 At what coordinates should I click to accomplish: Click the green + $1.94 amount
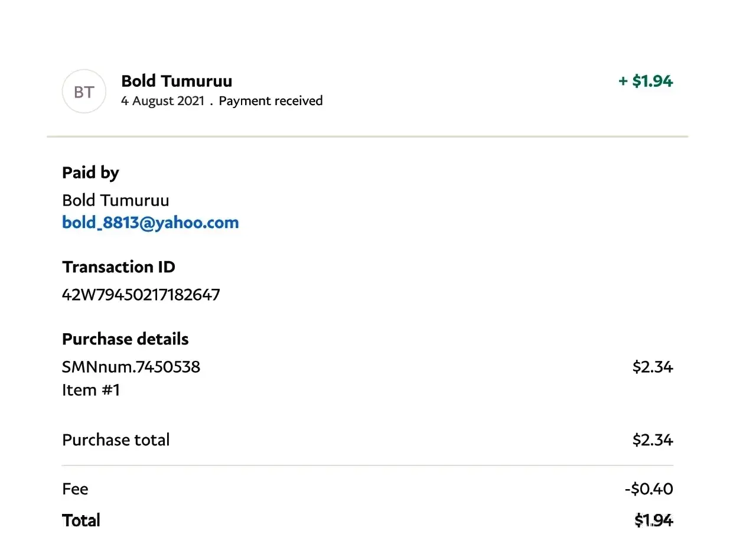tap(646, 81)
